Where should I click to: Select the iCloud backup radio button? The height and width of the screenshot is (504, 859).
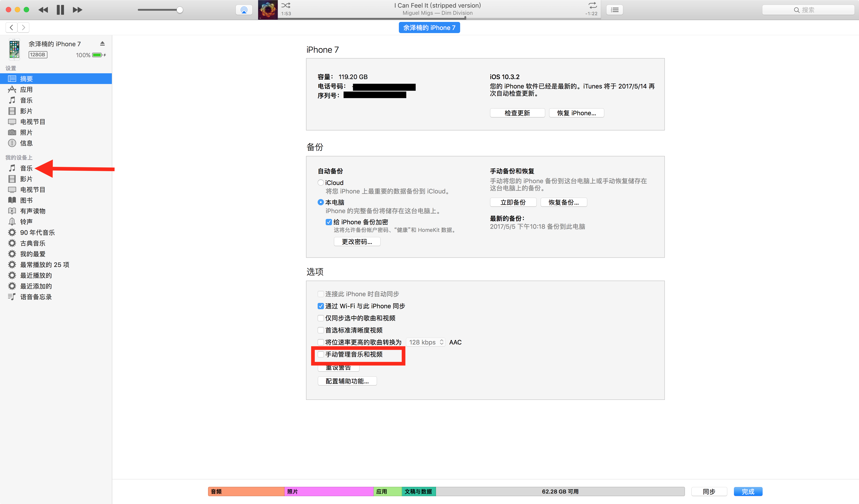coord(320,183)
